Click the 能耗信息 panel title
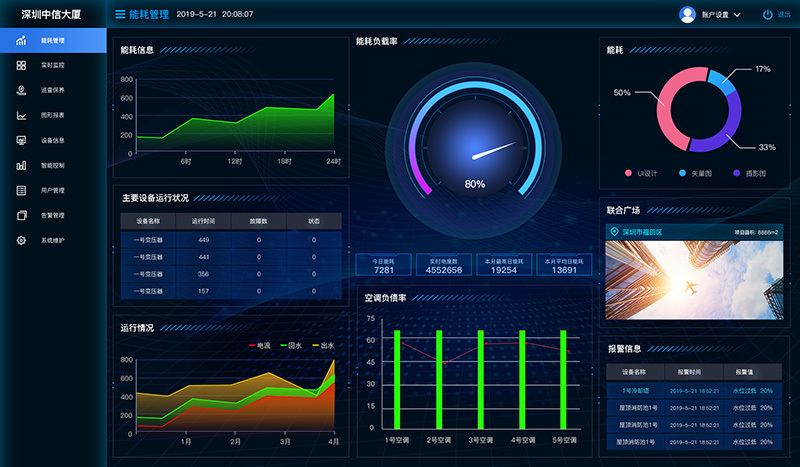Screen dimensions: 800x467 (x=137, y=50)
